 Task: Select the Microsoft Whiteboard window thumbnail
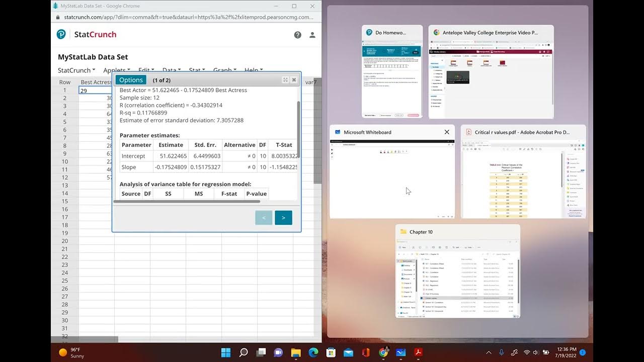pos(392,171)
